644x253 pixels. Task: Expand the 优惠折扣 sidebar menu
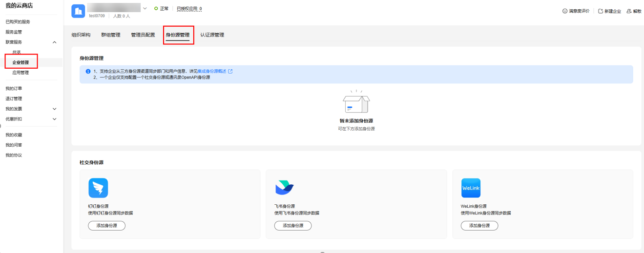coord(54,119)
